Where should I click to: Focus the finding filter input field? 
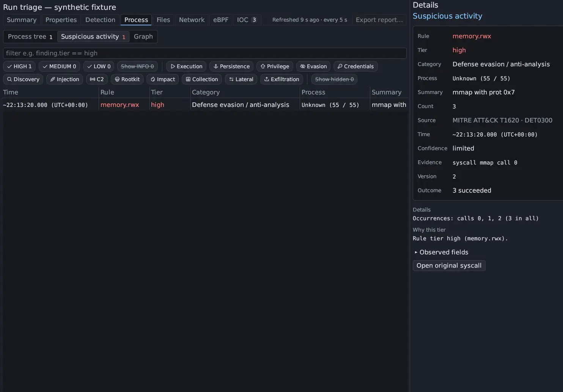point(205,53)
